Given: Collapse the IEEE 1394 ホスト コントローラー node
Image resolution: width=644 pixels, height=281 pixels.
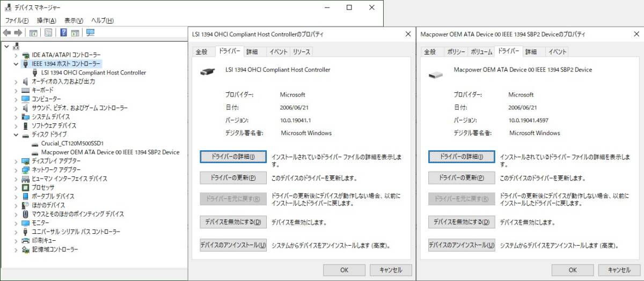Looking at the screenshot, I should pyautogui.click(x=16, y=64).
